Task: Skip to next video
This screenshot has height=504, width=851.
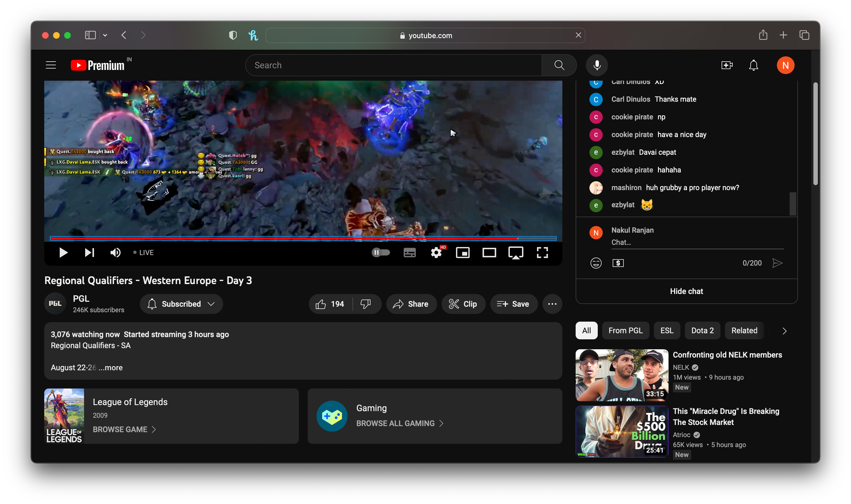Action: (x=89, y=252)
